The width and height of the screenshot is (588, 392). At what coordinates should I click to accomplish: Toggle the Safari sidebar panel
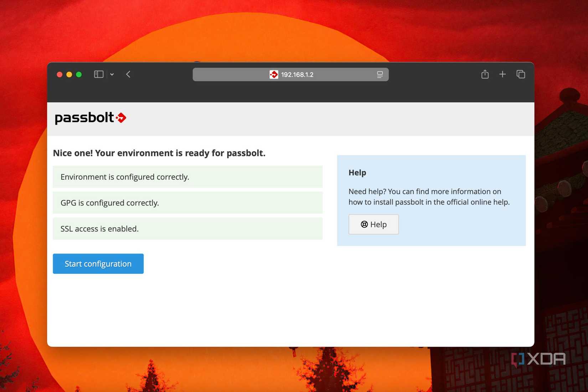(x=98, y=74)
